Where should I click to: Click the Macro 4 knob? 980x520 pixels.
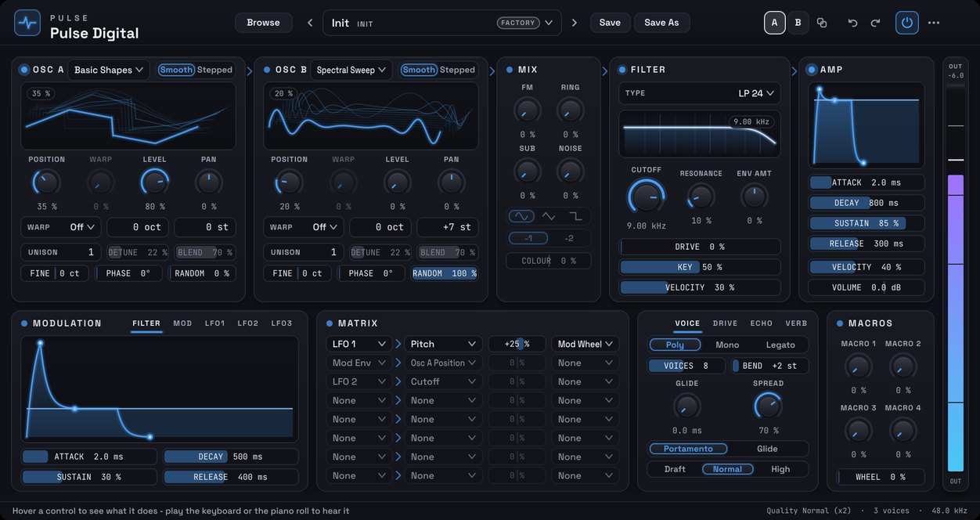click(x=903, y=430)
